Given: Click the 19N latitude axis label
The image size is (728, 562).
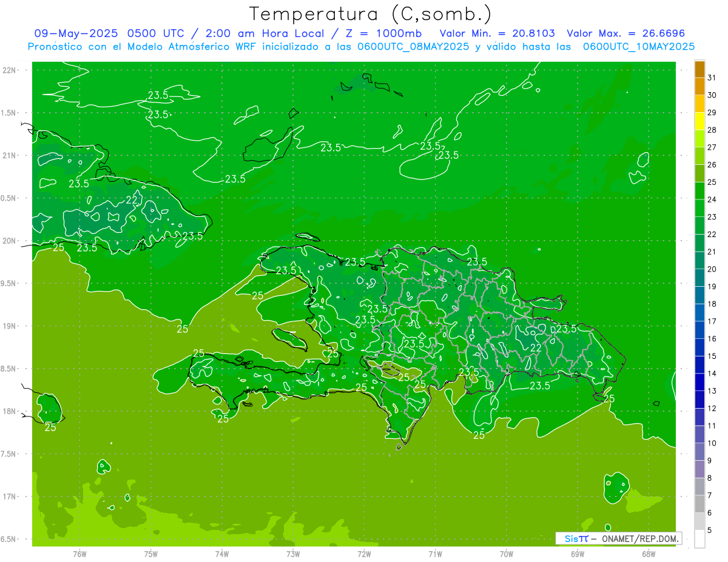Looking at the screenshot, I should 10,326.
